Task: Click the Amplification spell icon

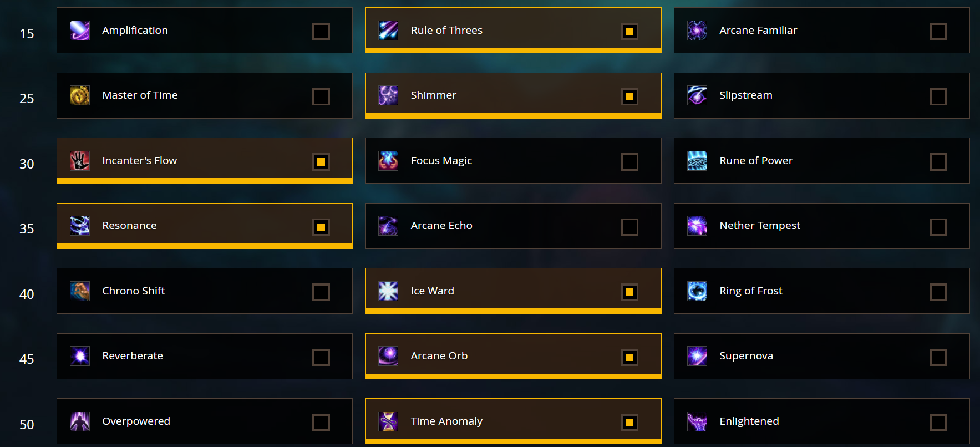Action: click(x=80, y=31)
